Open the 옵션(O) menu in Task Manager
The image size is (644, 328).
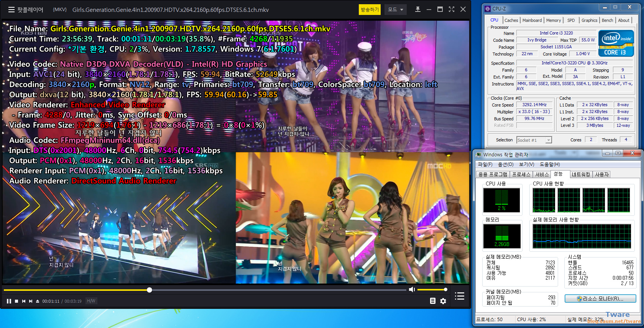pyautogui.click(x=506, y=164)
